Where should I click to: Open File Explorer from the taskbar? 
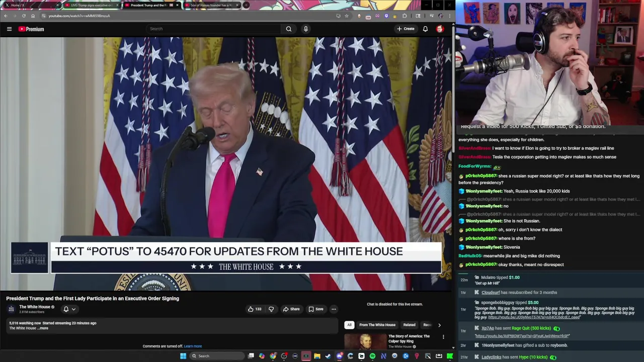[317, 356]
